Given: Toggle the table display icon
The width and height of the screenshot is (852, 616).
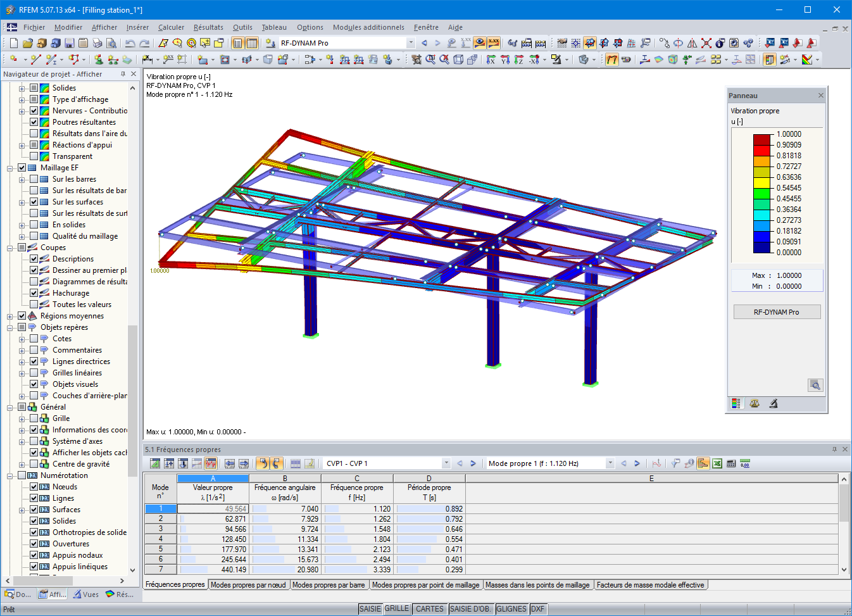Looking at the screenshot, I should coord(251,43).
